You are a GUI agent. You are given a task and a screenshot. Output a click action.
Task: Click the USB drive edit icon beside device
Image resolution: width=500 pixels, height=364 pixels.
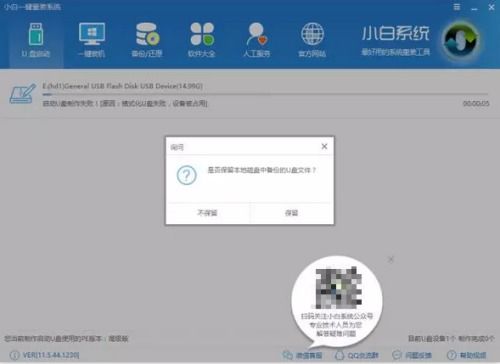point(23,94)
